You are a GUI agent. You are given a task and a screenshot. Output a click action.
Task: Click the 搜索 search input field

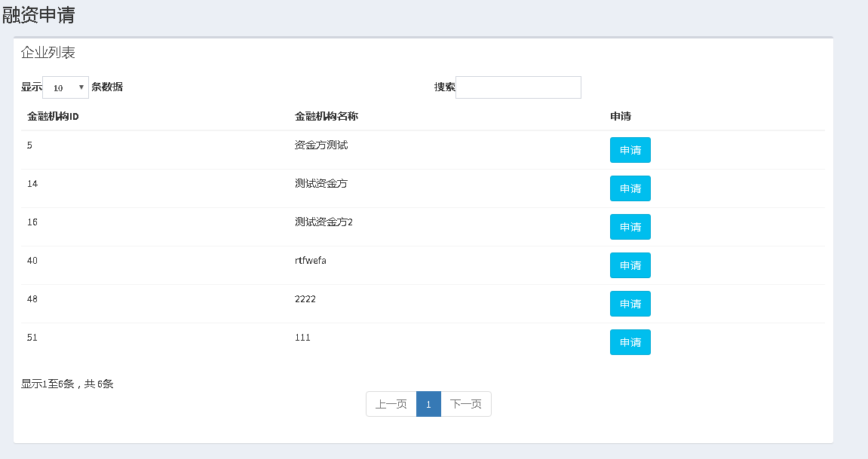coord(518,87)
